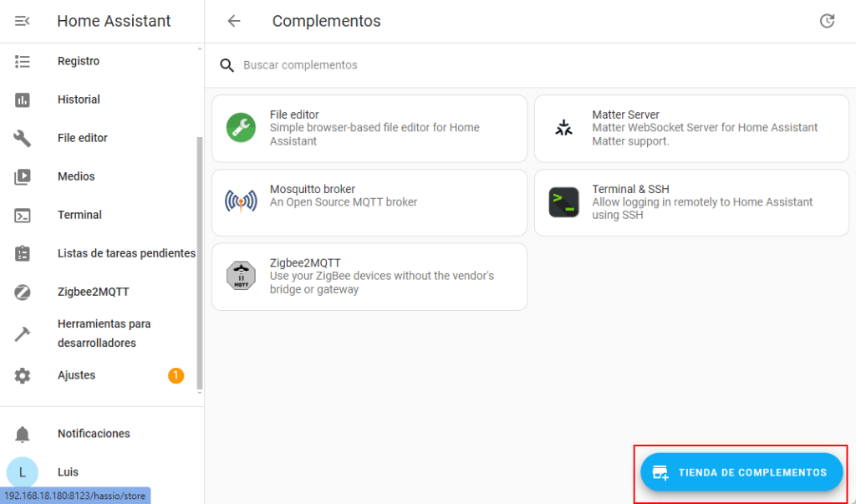This screenshot has height=504, width=856.
Task: Open Registro in the sidebar
Action: [79, 61]
